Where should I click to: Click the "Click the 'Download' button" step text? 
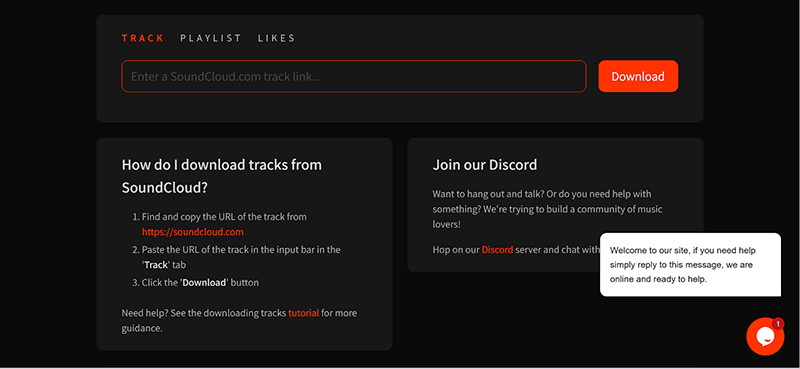(200, 282)
